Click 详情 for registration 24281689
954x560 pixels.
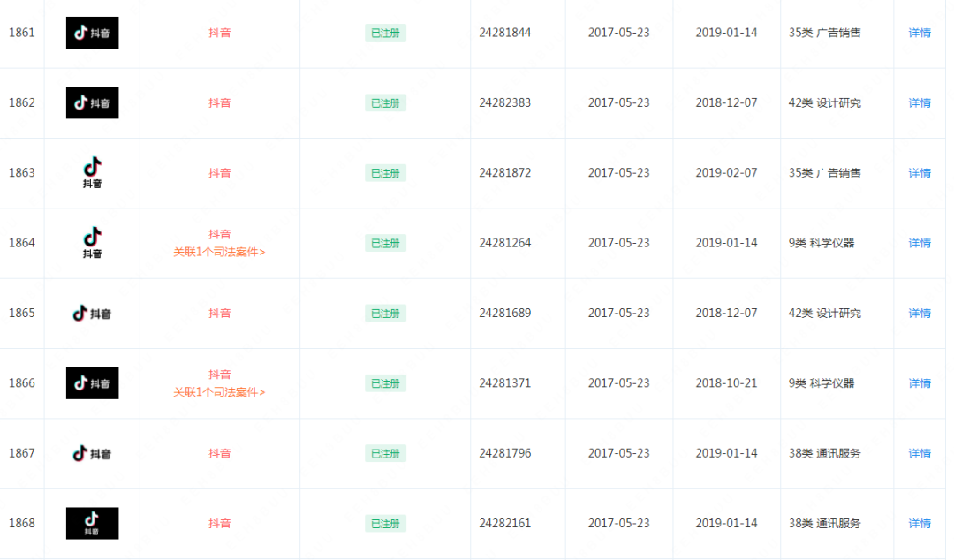click(920, 313)
